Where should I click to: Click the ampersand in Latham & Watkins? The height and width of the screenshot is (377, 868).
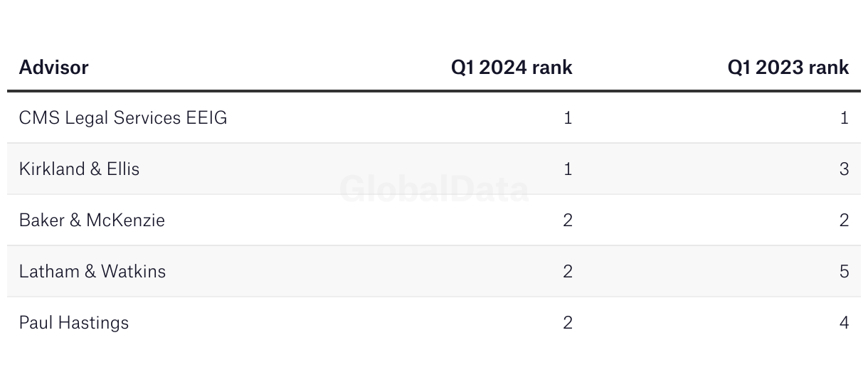90,272
